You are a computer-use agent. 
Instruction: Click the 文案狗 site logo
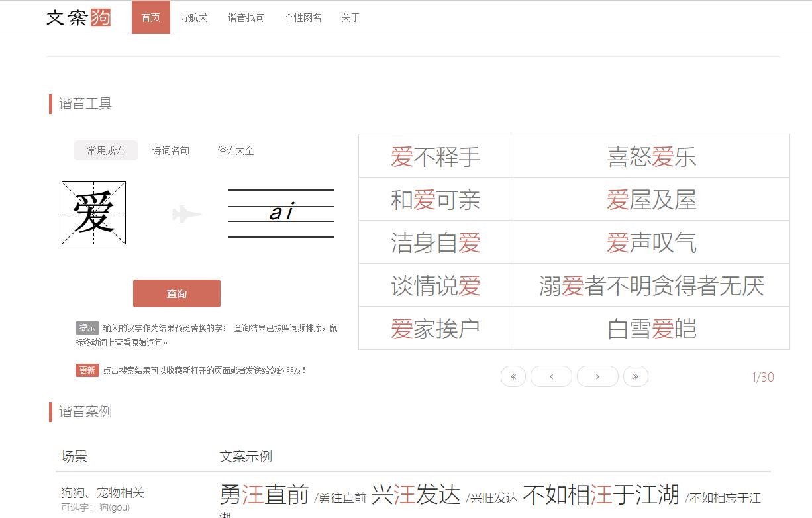[77, 18]
